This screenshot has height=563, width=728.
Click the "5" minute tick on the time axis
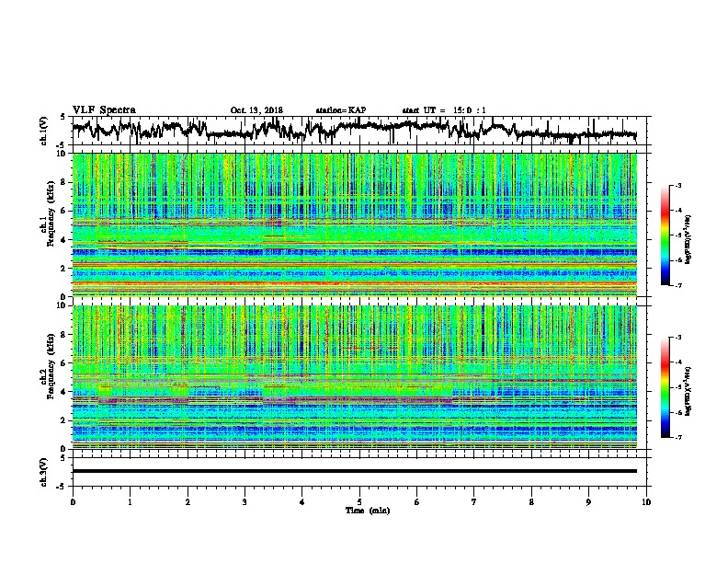coord(359,502)
